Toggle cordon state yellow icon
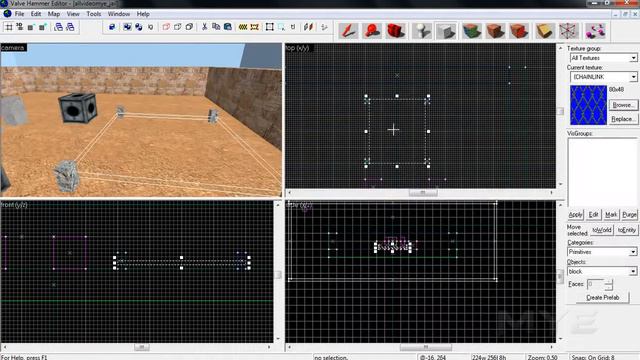 [243, 27]
